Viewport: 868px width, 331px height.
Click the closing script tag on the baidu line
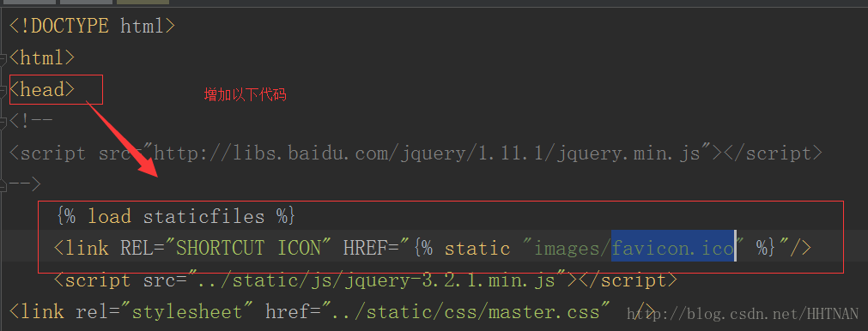point(773,153)
